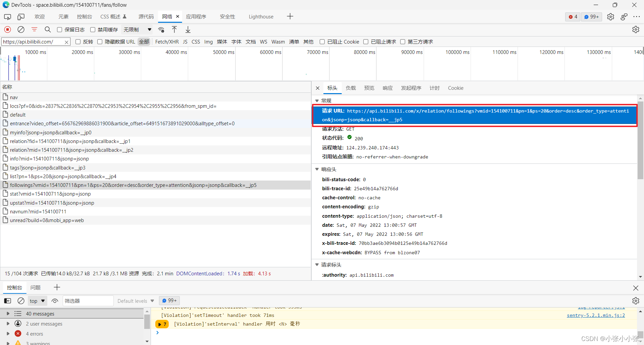Add drawer tool with plus icon
This screenshot has width=644, height=345.
[57, 287]
